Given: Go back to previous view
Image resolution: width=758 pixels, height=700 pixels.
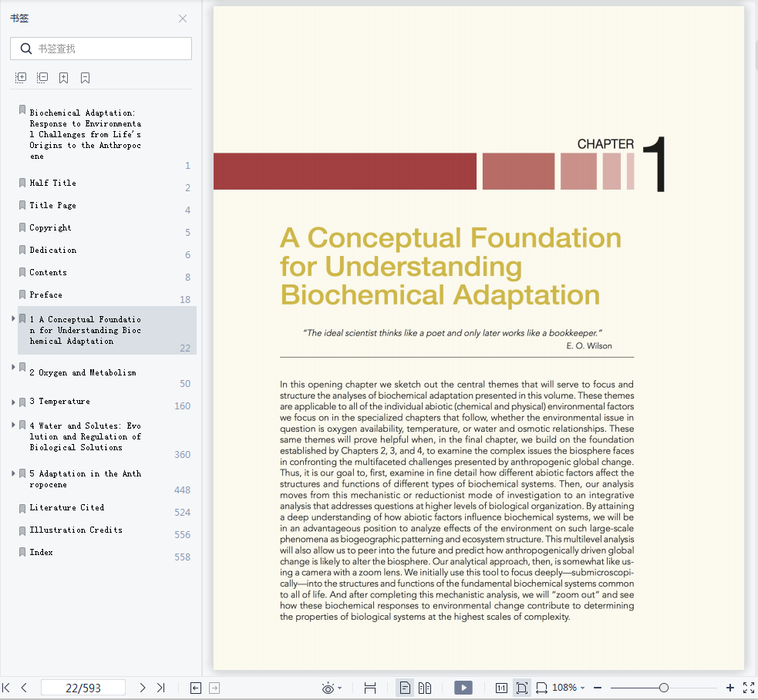Looking at the screenshot, I should 196,688.
